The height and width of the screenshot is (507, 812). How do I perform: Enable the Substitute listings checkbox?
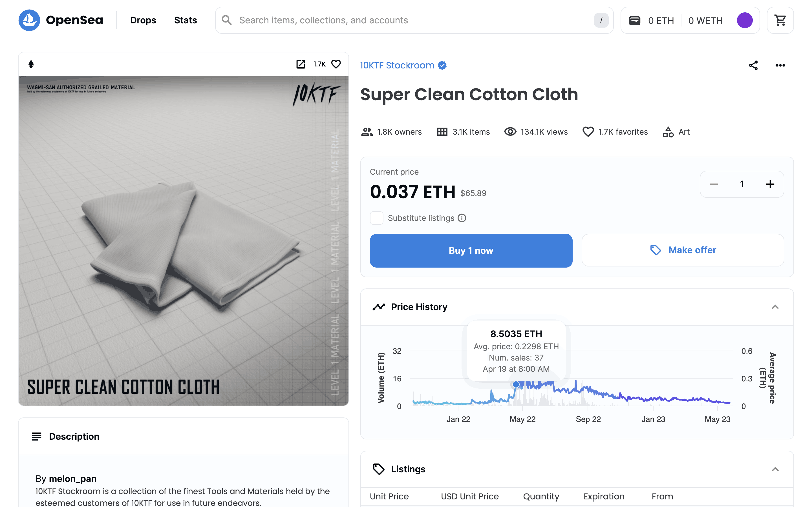tap(376, 218)
